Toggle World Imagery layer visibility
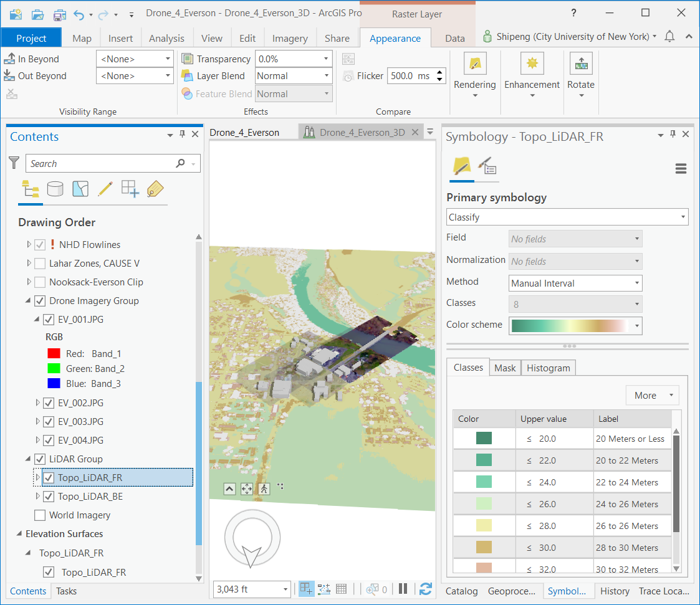The height and width of the screenshot is (605, 700). click(40, 515)
